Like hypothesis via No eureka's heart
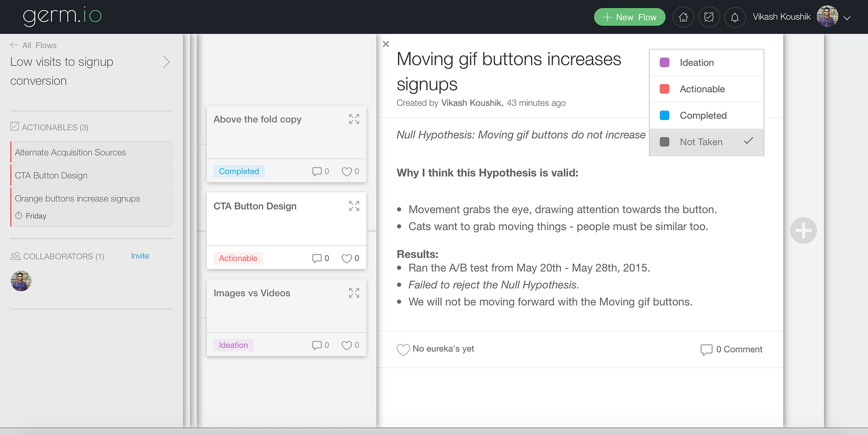The image size is (868, 435). (403, 350)
